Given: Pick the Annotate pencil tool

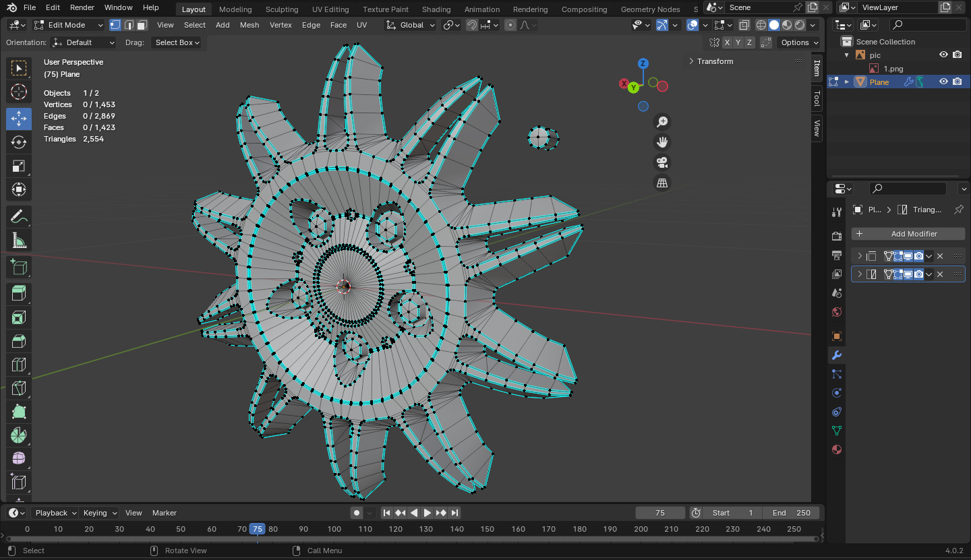Looking at the screenshot, I should click(19, 217).
